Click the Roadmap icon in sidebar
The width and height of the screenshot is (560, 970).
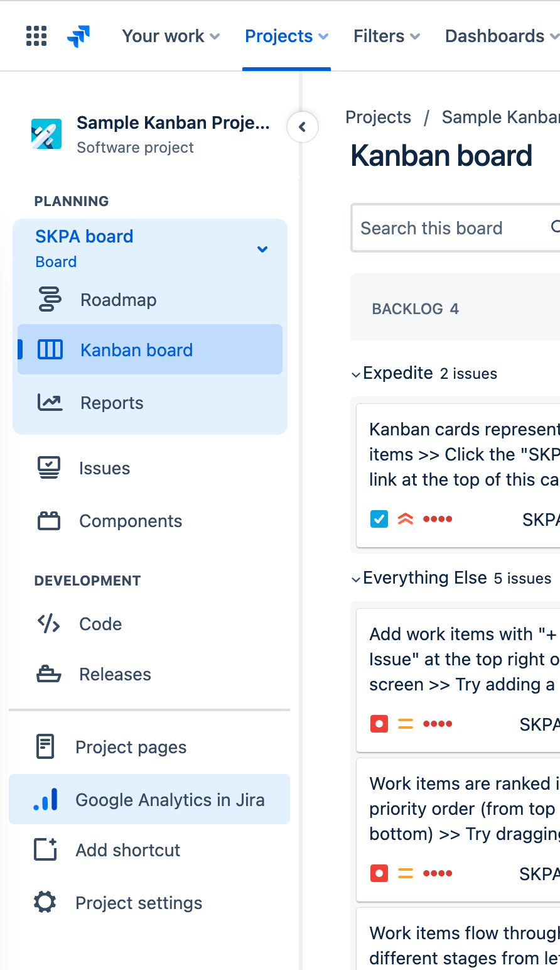point(50,300)
